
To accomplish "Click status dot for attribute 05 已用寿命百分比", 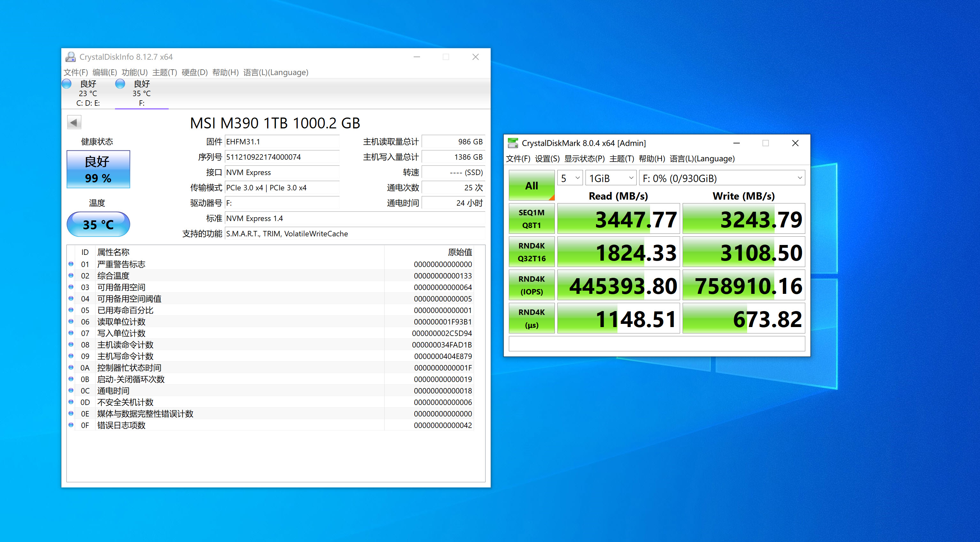I will click(x=71, y=310).
